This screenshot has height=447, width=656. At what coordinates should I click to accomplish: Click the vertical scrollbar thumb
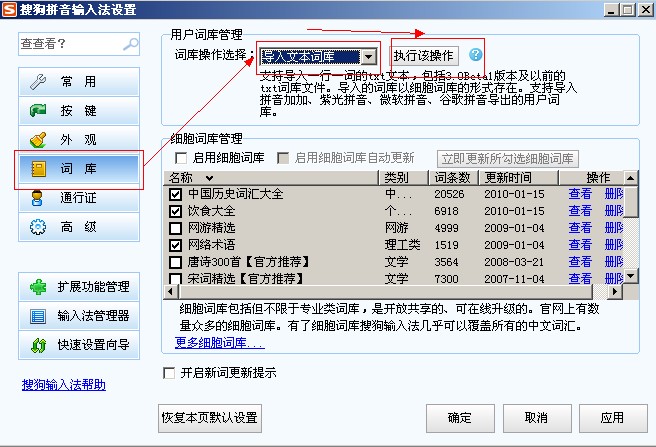click(x=630, y=201)
